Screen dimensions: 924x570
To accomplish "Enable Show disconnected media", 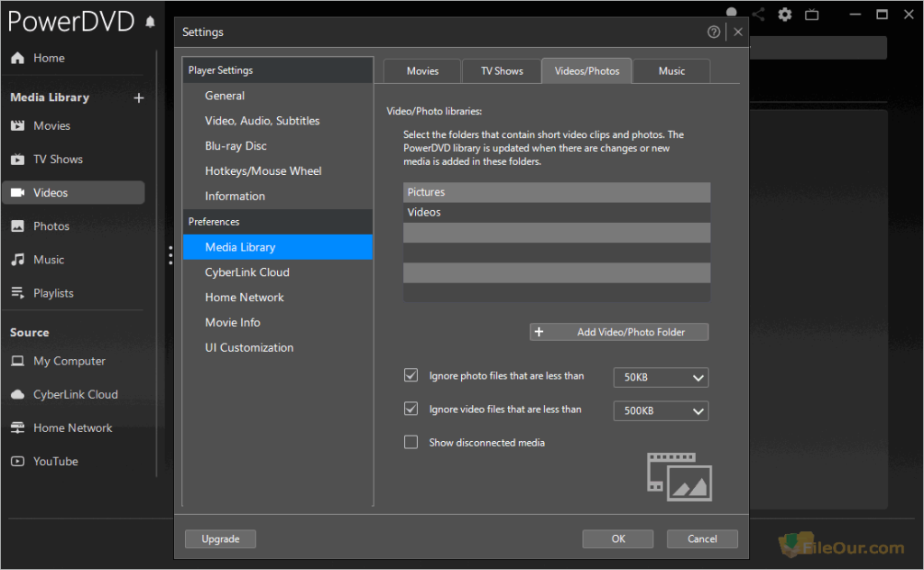I will click(411, 442).
